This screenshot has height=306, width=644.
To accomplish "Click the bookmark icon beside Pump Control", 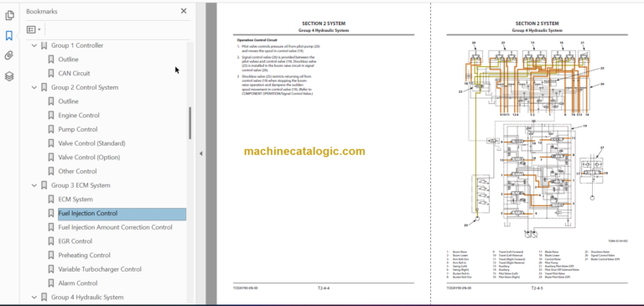I will coord(51,129).
